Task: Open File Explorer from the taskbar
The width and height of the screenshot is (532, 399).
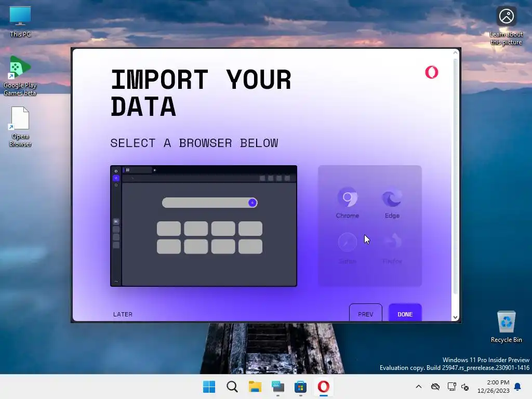Action: click(255, 387)
